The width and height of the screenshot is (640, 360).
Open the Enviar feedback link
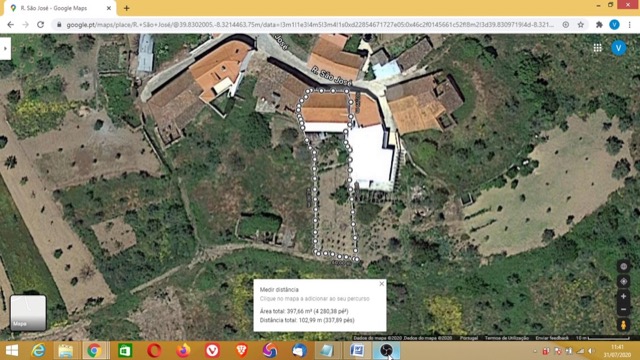tap(552, 338)
